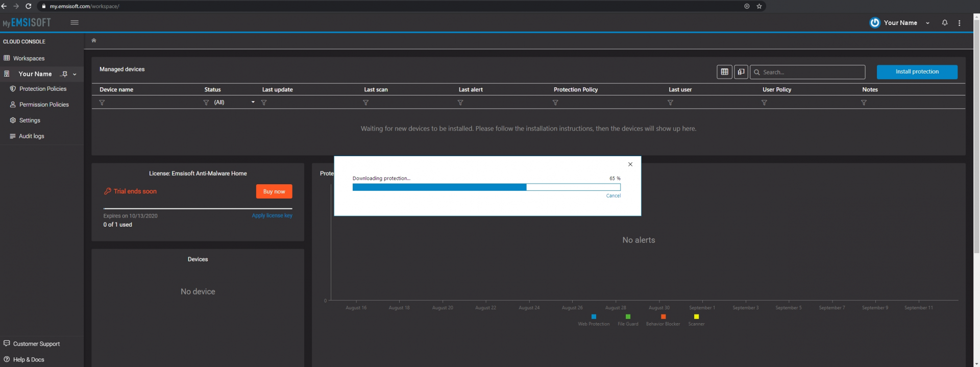980x367 pixels.
Task: Click the address bar install app icon
Action: [747, 6]
